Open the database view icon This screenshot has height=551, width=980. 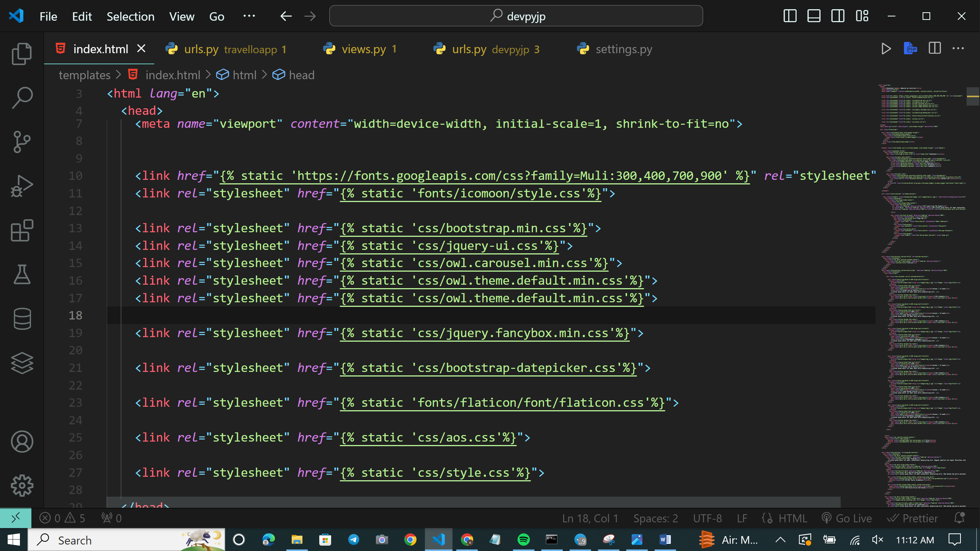(x=22, y=319)
